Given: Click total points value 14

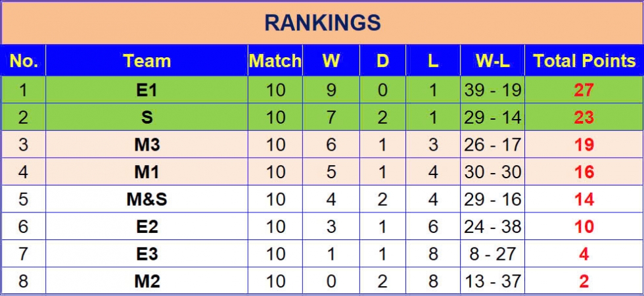Looking at the screenshot, I should pyautogui.click(x=584, y=199).
